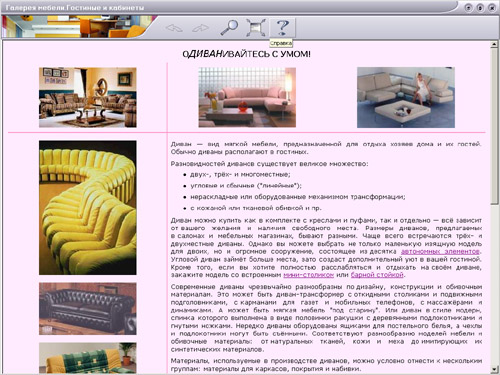This screenshot has height=375, width=500.
Task: Switch to fullscreen with the expand icon
Action: (256, 27)
